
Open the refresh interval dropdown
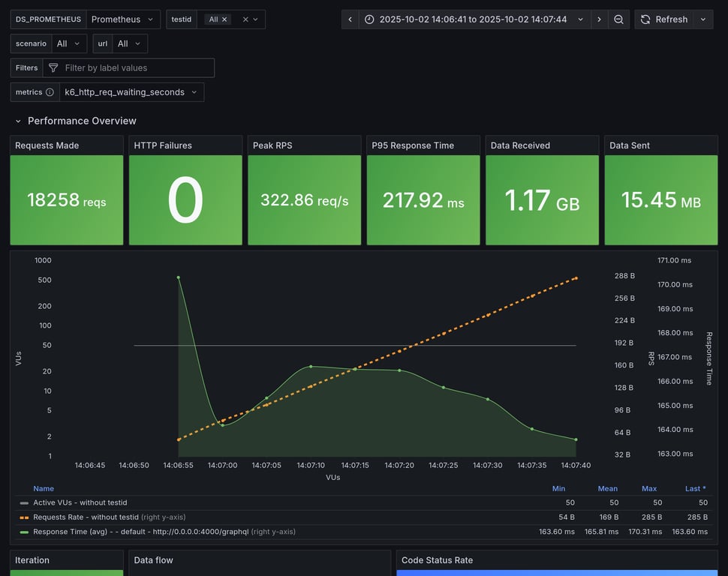(x=703, y=19)
